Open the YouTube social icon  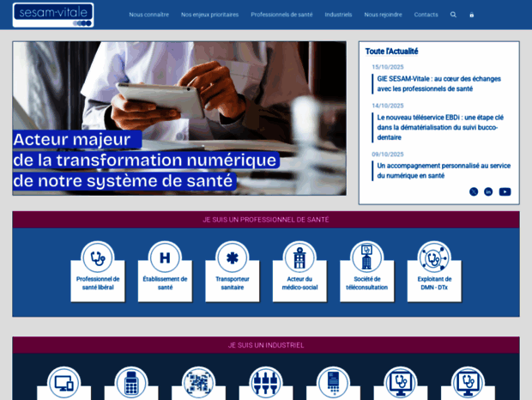point(505,191)
